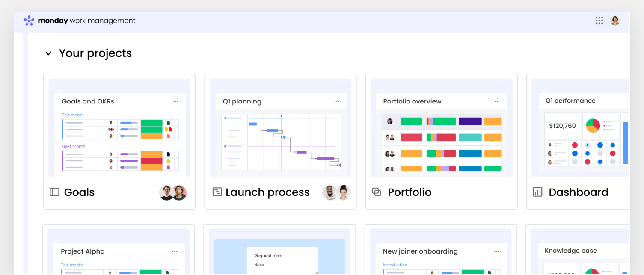The height and width of the screenshot is (275, 644).
Task: Open the apps grid menu icon
Action: 599,21
